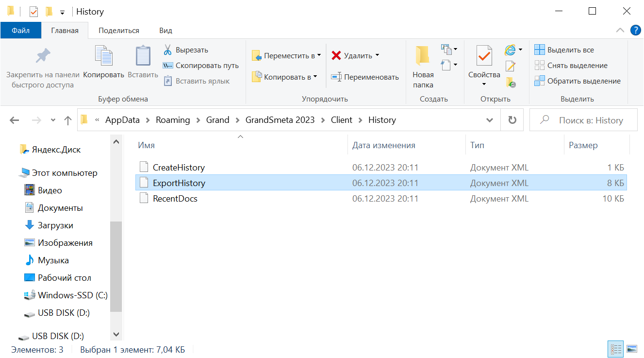Open Документы in the navigation pane
The width and height of the screenshot is (644, 358).
click(54, 208)
